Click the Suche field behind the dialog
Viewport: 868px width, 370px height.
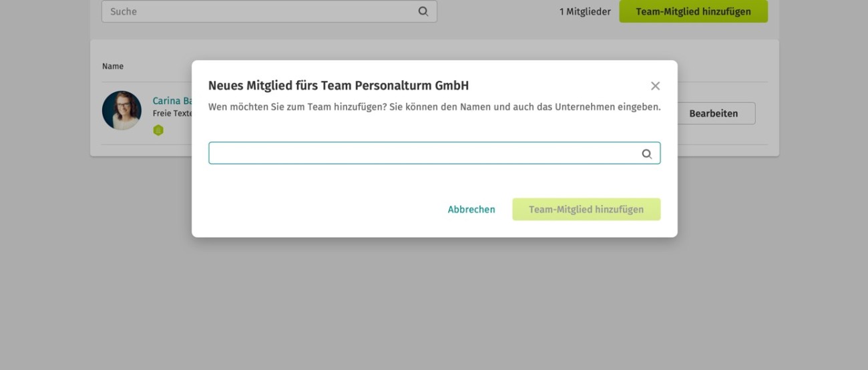click(269, 11)
